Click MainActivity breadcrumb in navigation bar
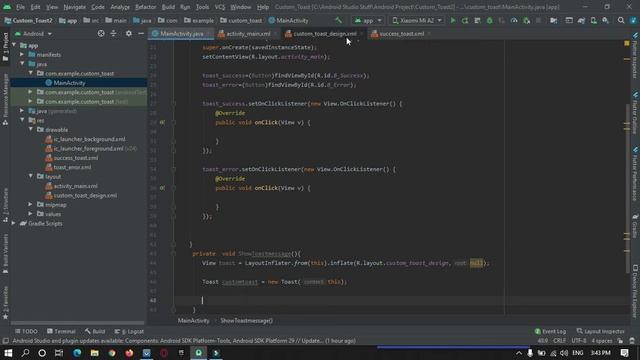This screenshot has width=640, height=360. click(x=289, y=20)
